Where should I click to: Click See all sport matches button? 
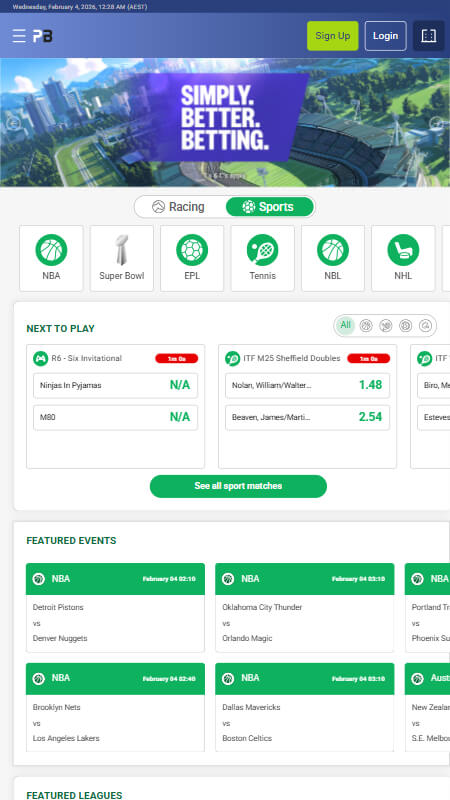[238, 486]
